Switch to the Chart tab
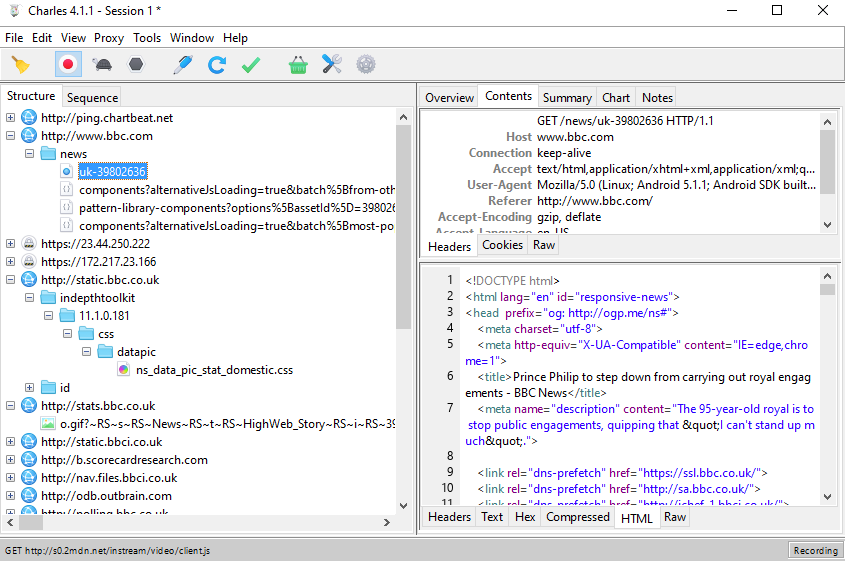 tap(616, 98)
